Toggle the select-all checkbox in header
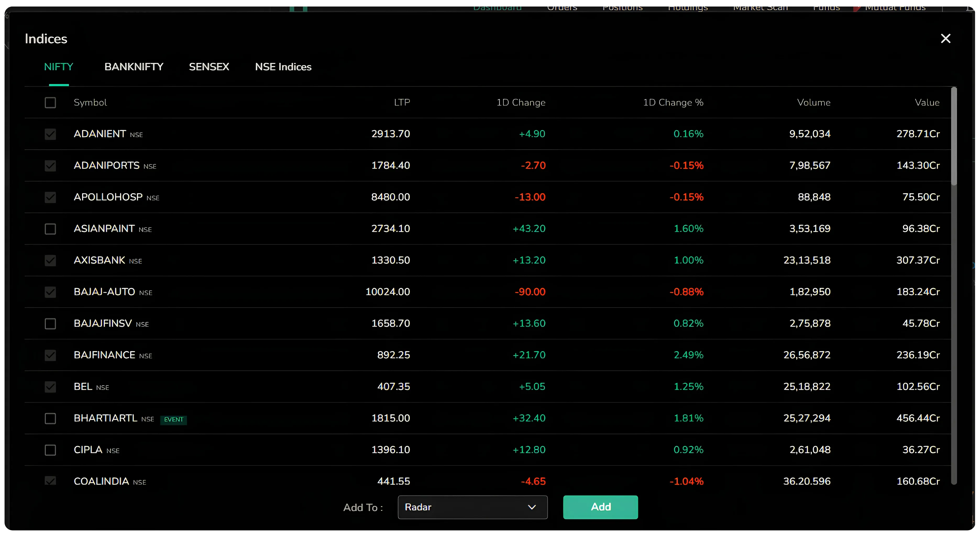This screenshot has width=980, height=536. (50, 103)
